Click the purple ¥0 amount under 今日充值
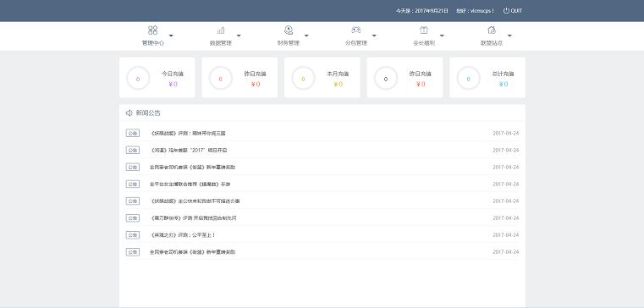This screenshot has width=644, height=308. 173,84
